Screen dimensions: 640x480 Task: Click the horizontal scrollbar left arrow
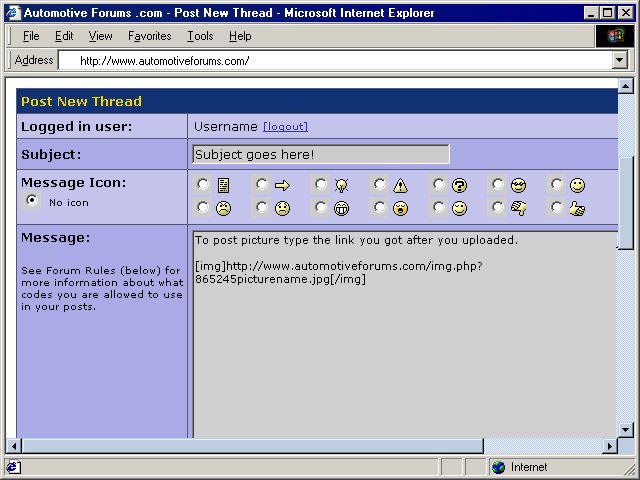coord(14,446)
